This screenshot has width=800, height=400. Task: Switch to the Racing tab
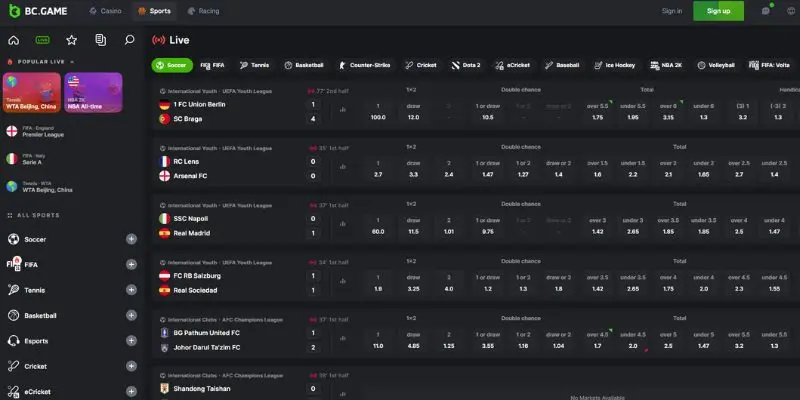pos(203,11)
